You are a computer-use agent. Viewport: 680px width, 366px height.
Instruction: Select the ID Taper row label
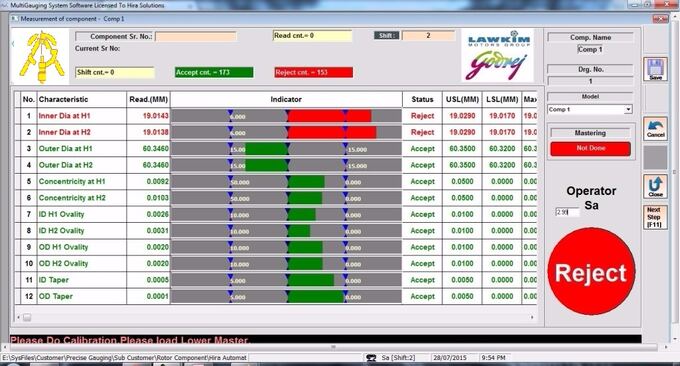pyautogui.click(x=53, y=280)
